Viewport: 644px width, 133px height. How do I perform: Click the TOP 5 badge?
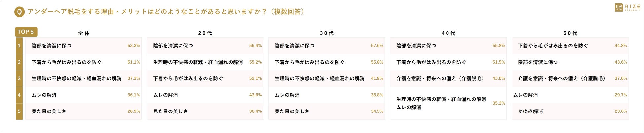point(26,32)
